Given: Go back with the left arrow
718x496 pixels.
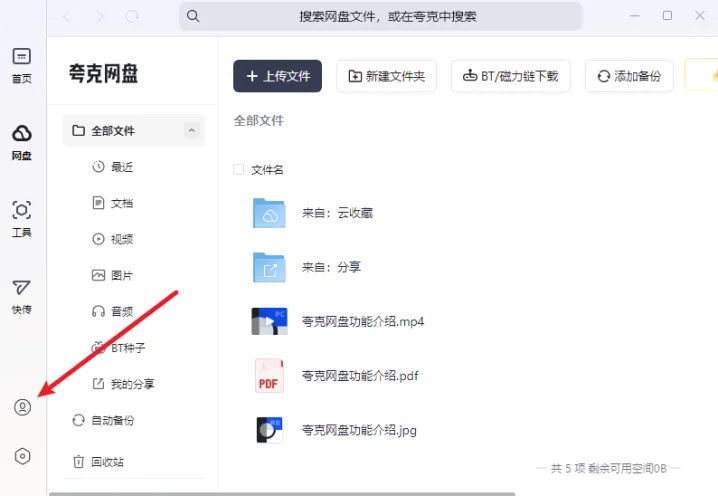Looking at the screenshot, I should (x=68, y=17).
